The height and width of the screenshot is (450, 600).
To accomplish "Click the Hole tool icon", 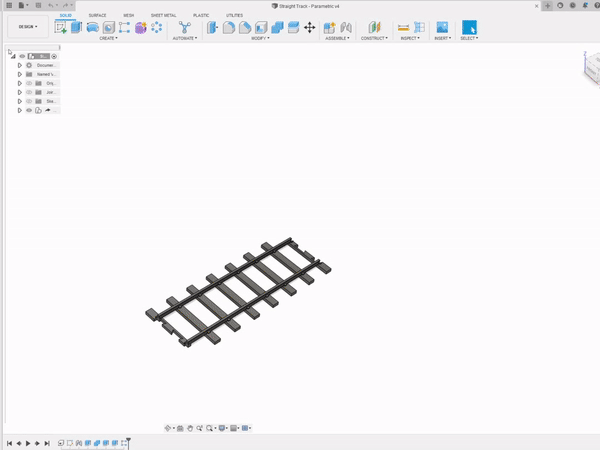I will tap(109, 28).
